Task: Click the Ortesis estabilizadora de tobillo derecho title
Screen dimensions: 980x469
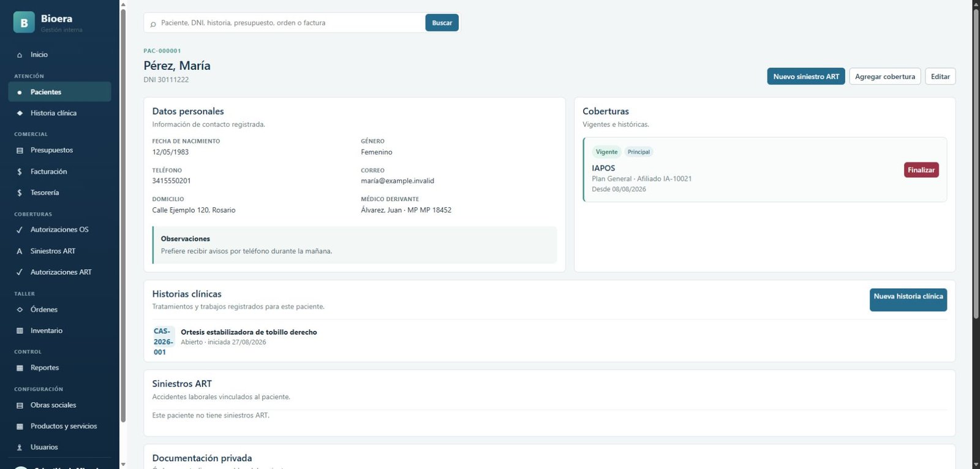Action: pos(249,332)
